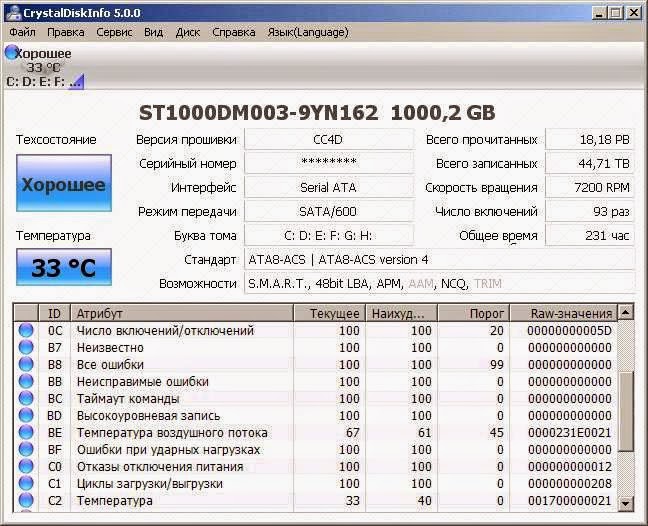648x526 pixels.
Task: Click the status orb for row BC
Action: pos(26,398)
